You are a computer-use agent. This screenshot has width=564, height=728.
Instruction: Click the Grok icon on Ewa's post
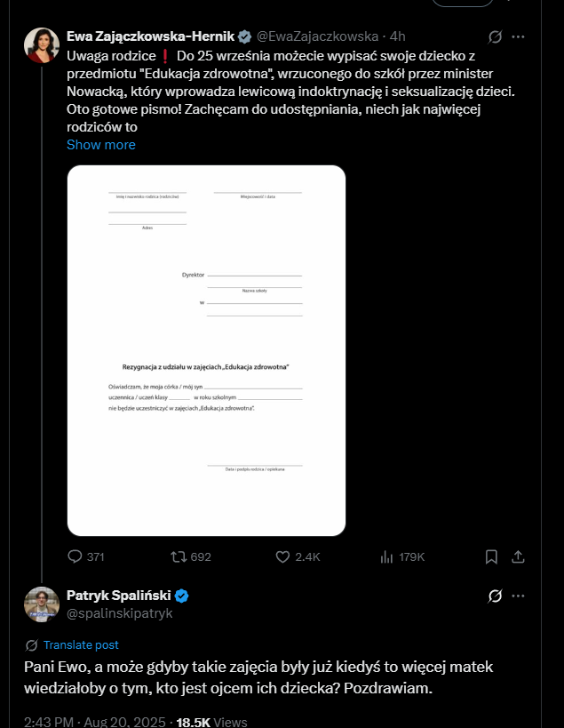point(496,36)
